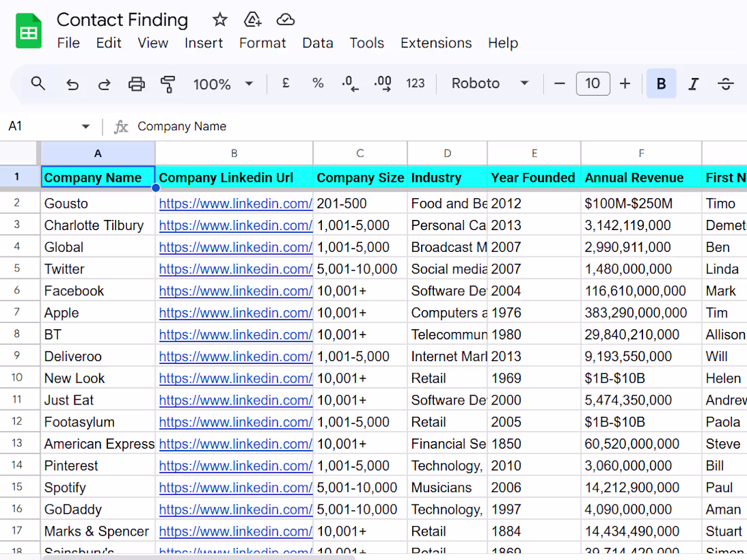Increase decimal places
747x560 pixels.
point(382,83)
